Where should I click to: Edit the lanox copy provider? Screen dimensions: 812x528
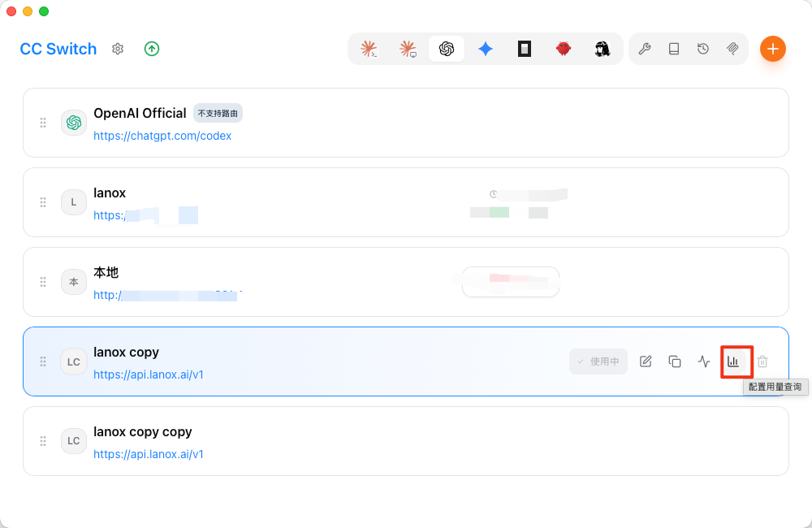[x=646, y=361]
